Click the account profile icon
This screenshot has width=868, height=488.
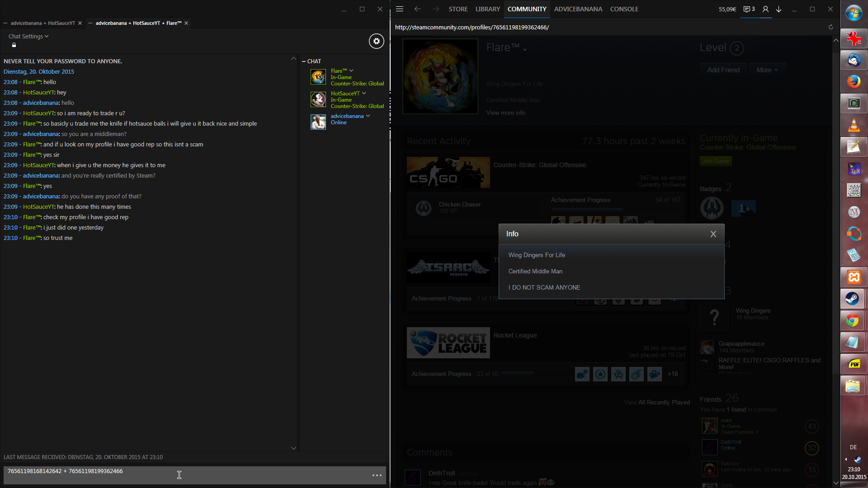click(765, 9)
